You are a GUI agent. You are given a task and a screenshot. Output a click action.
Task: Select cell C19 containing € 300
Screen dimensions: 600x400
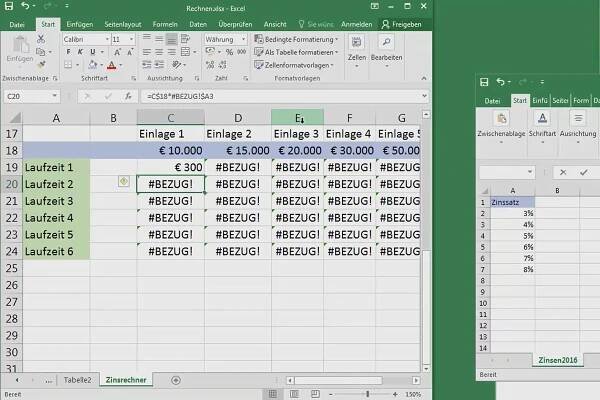(171, 166)
